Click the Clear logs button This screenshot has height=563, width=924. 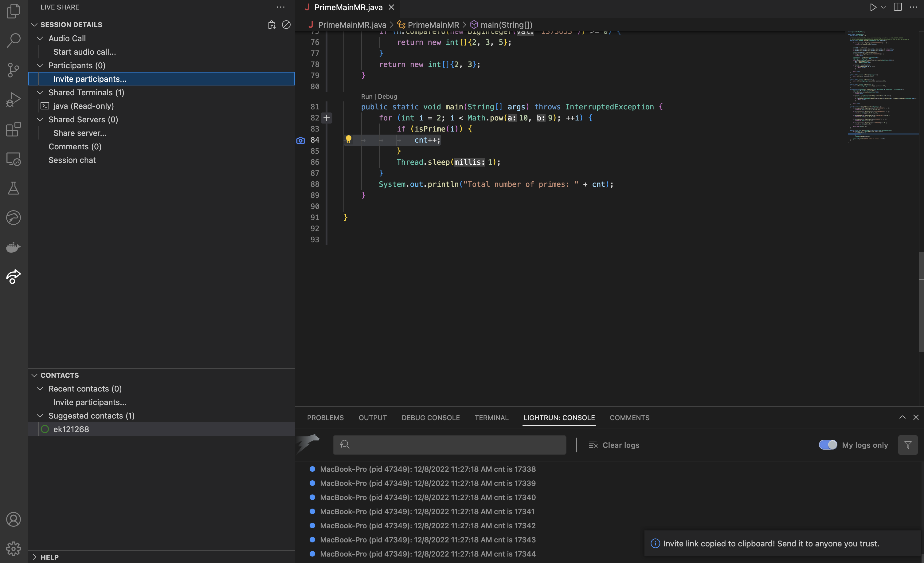[614, 445]
